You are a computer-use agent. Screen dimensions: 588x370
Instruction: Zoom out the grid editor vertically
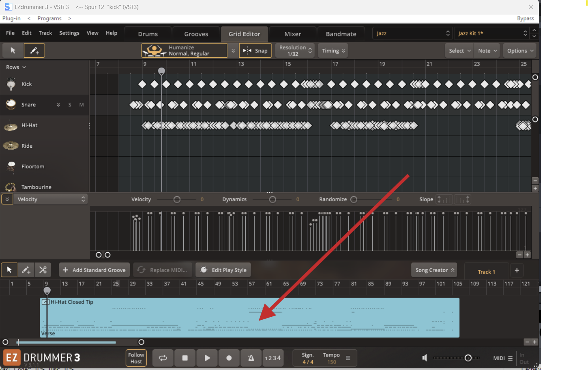(535, 181)
